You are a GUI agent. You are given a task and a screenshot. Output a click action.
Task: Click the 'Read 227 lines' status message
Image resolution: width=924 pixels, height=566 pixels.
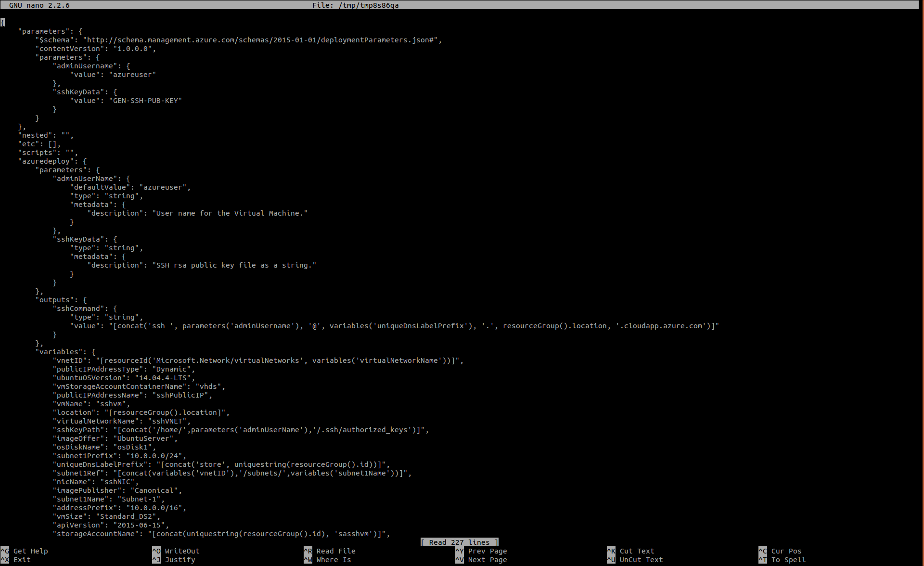pyautogui.click(x=459, y=542)
